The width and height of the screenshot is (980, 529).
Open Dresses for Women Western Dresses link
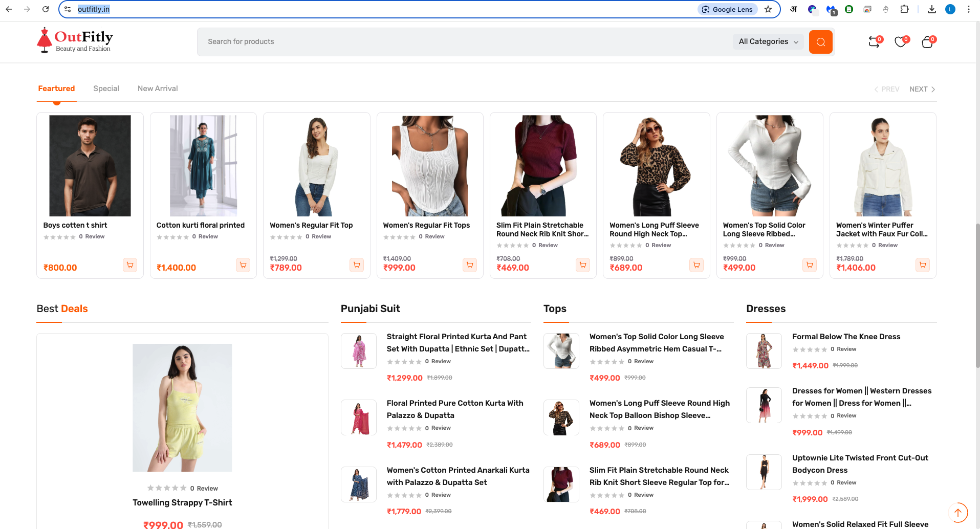pos(862,397)
